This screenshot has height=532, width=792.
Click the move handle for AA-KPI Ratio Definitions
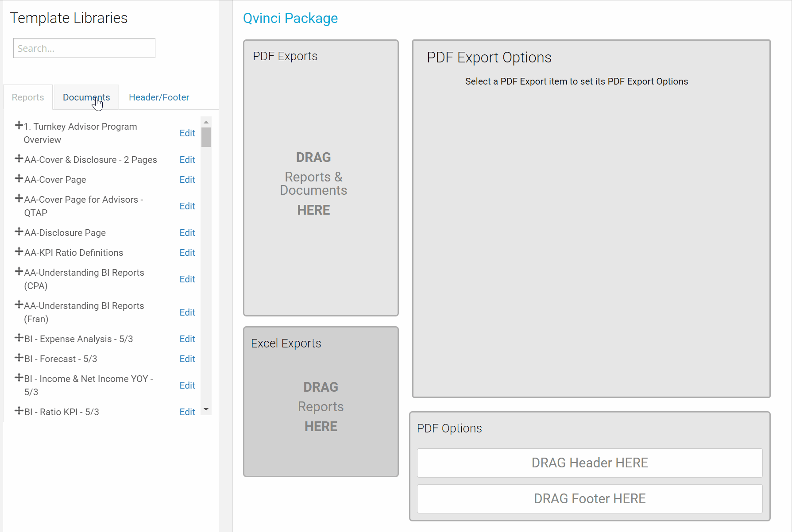tap(19, 251)
